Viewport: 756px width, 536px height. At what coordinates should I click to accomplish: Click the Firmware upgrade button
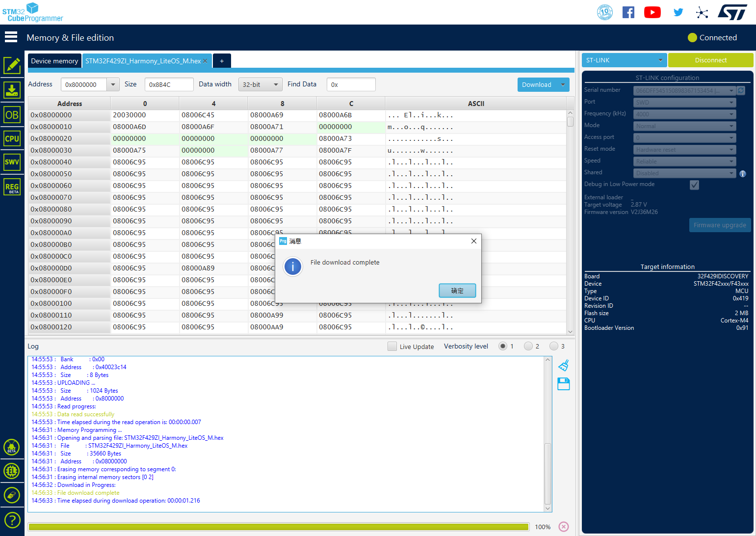(x=720, y=225)
